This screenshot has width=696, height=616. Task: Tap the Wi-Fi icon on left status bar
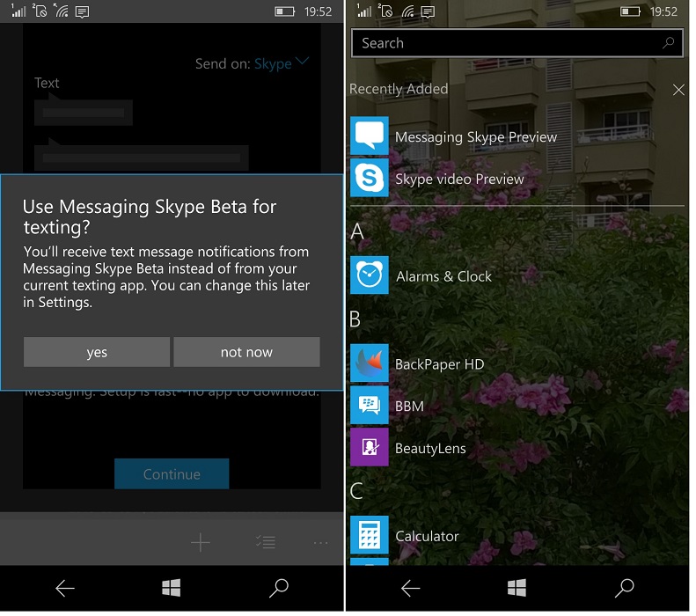pyautogui.click(x=62, y=11)
